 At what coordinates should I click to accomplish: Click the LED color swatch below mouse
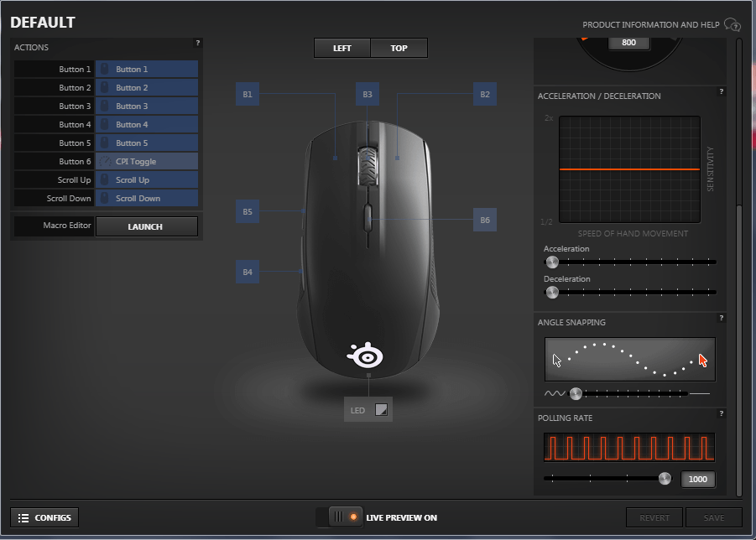tap(381, 410)
